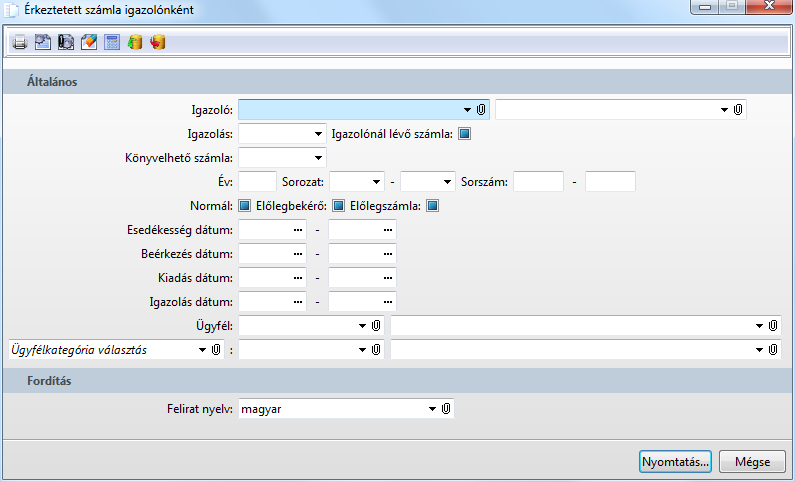
Task: Open Esedékesség dátum end date picker
Action: (388, 230)
